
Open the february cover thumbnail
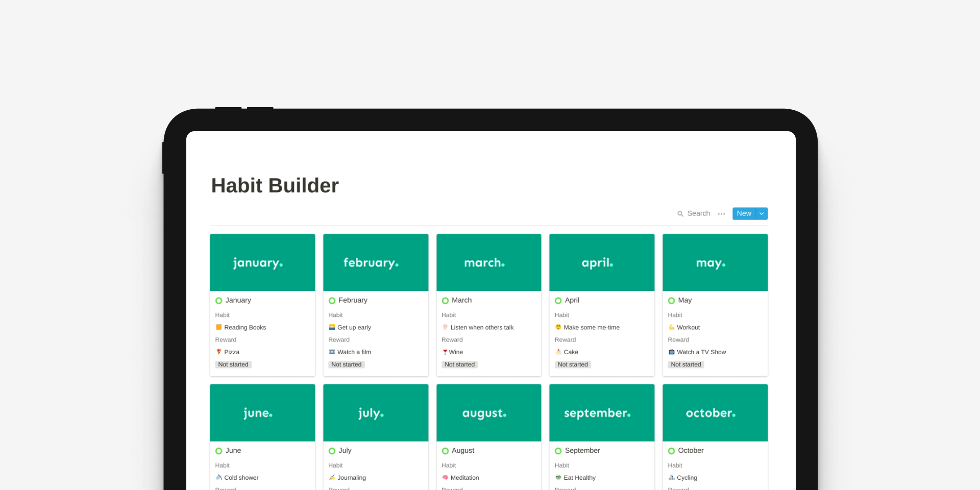376,262
